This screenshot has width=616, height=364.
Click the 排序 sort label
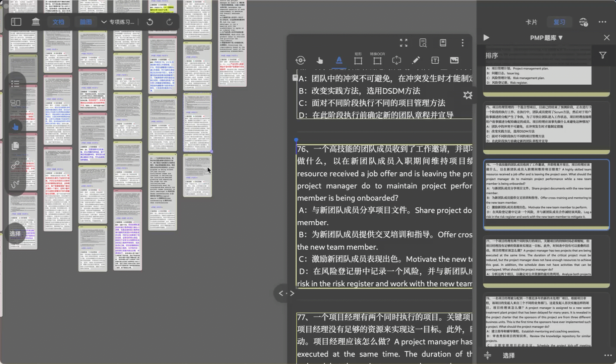point(491,55)
